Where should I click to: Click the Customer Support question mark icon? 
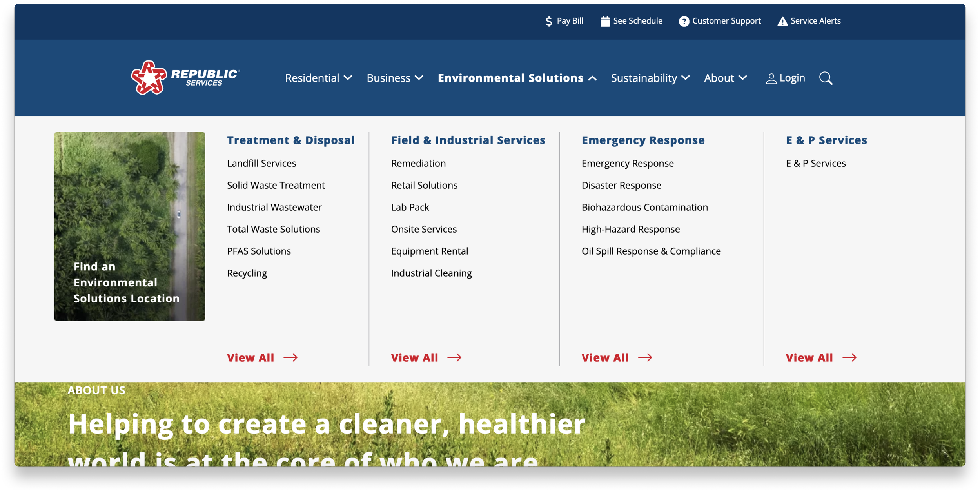(x=684, y=21)
